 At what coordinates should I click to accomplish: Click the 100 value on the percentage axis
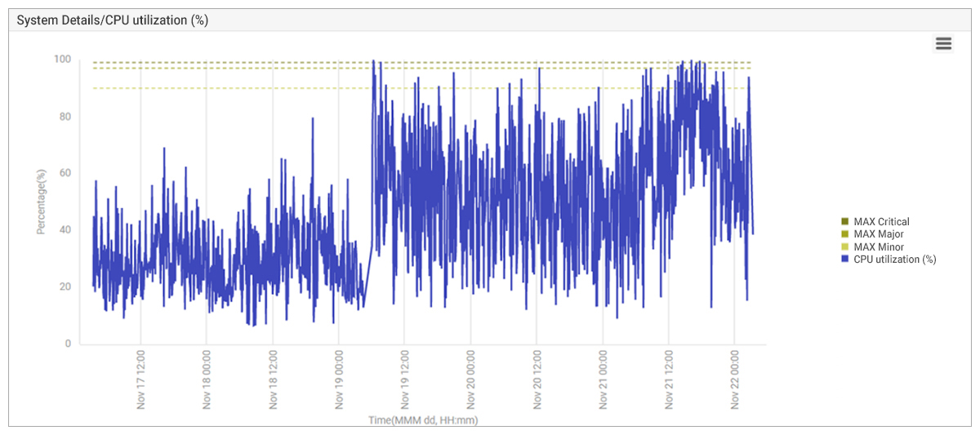click(x=62, y=60)
